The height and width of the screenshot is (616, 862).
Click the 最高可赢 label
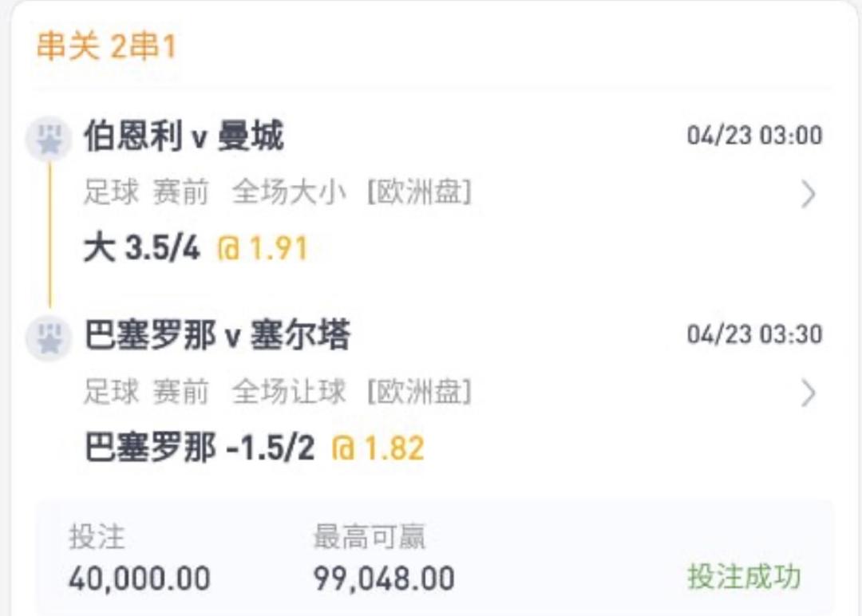pyautogui.click(x=370, y=537)
